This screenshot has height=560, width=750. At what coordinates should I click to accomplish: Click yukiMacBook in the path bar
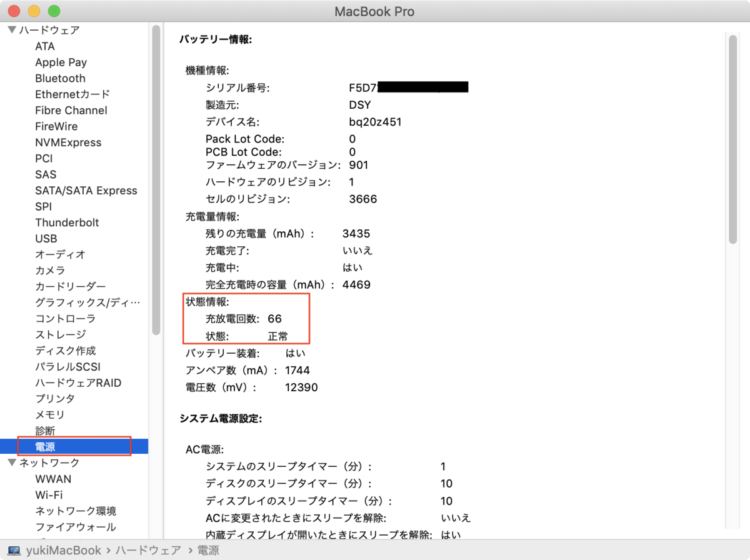(x=63, y=551)
